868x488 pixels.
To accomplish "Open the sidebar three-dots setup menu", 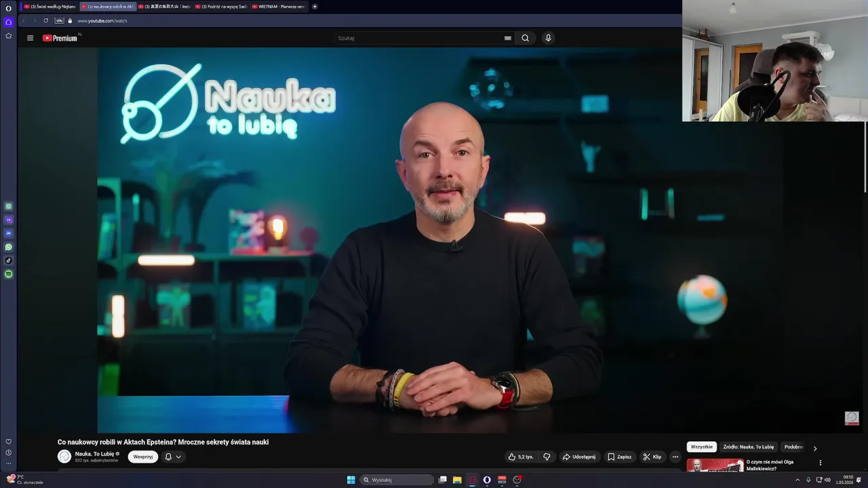I will (x=8, y=464).
